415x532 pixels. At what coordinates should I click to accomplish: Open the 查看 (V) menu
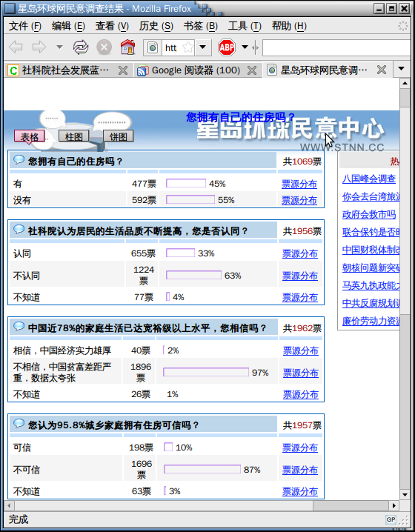(112, 26)
